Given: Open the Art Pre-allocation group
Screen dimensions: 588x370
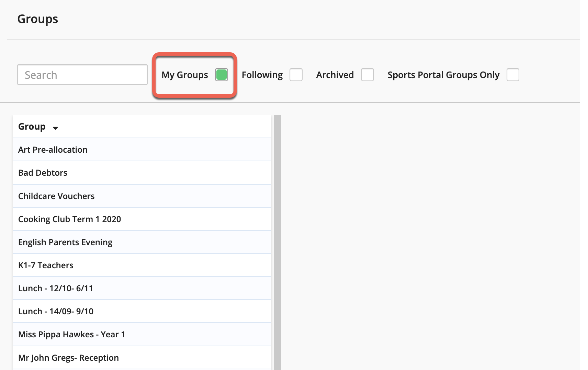Looking at the screenshot, I should tap(142, 150).
